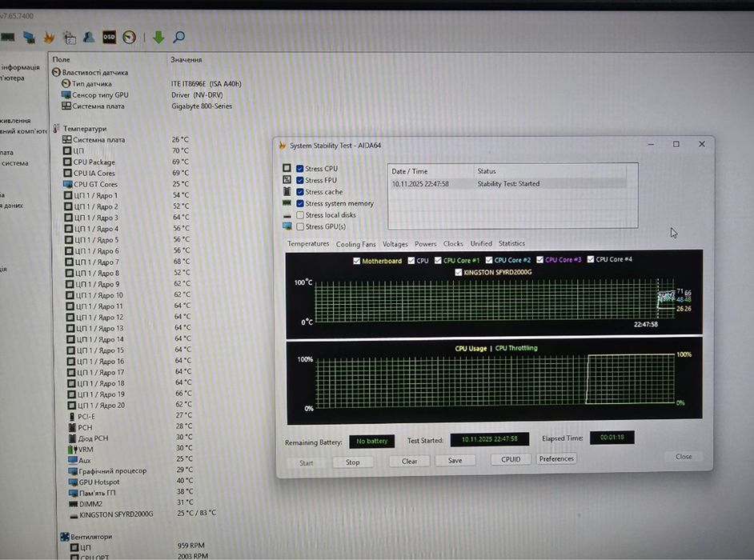This screenshot has width=754, height=560.
Task: Click the green download arrow icon
Action: pos(158,37)
